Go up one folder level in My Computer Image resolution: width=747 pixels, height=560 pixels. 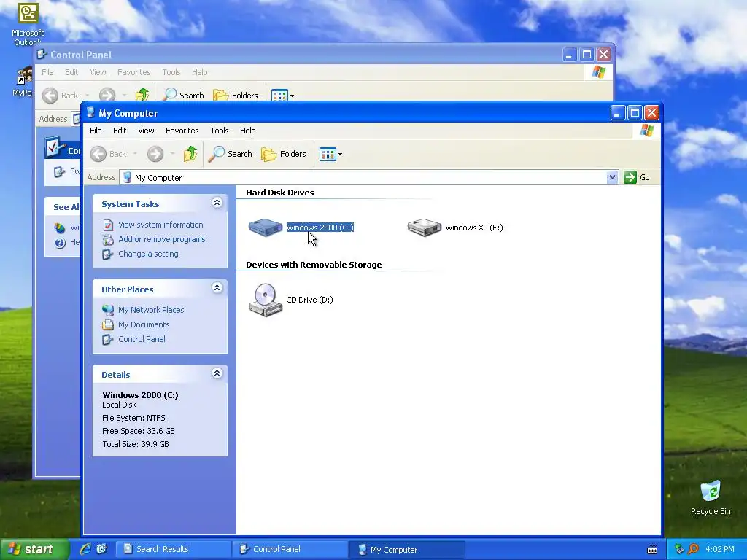(190, 154)
